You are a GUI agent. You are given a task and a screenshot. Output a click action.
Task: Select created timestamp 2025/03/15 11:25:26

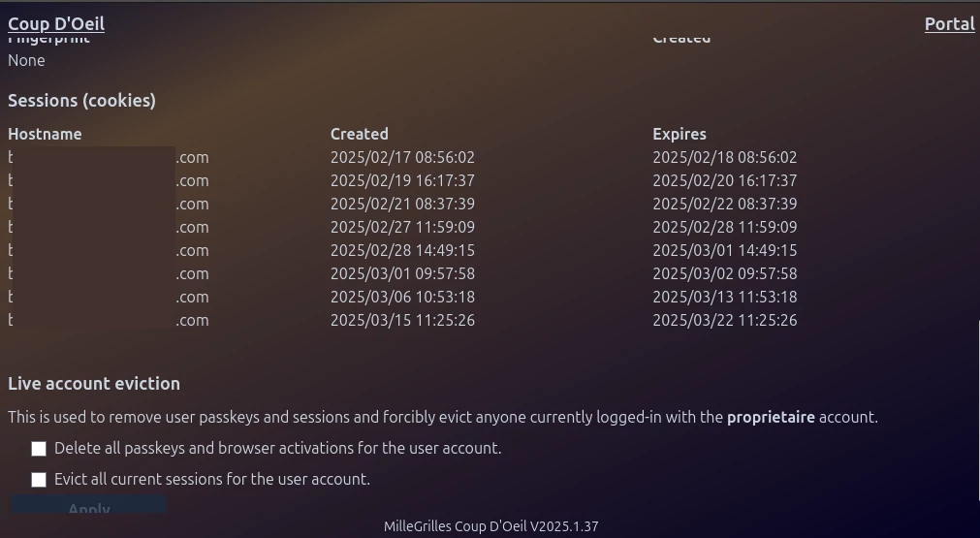(x=402, y=320)
